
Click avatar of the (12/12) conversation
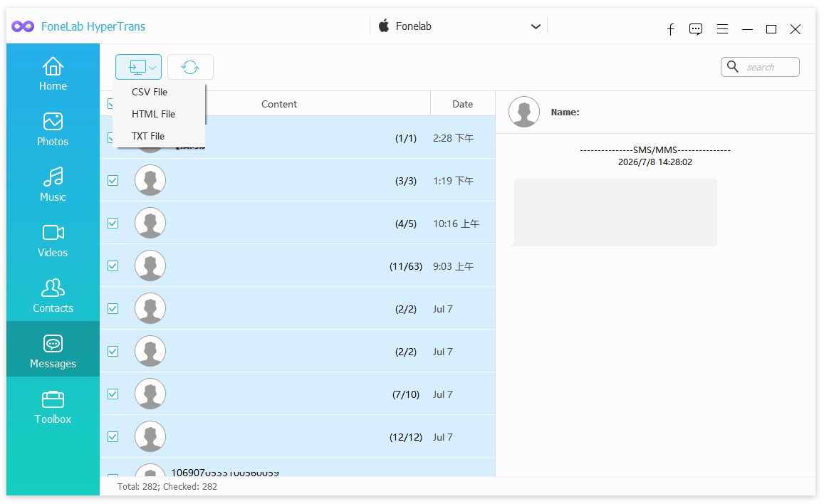pyautogui.click(x=150, y=436)
